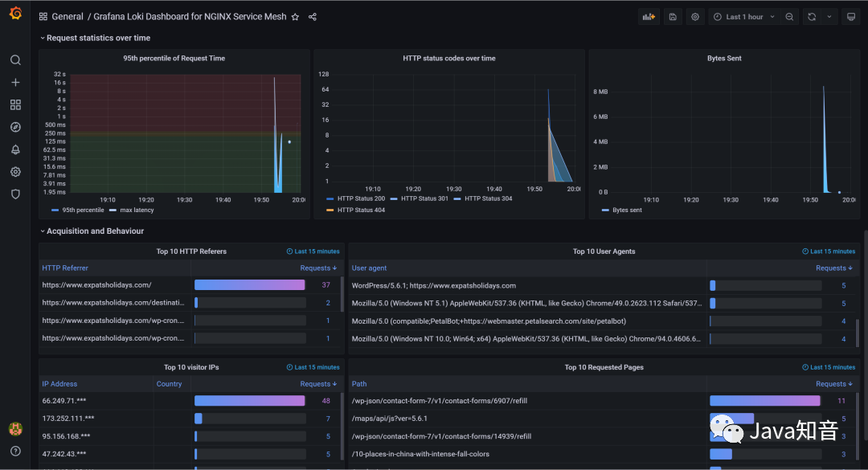
Task: Sort by Requests in HTTP Referers table
Action: pyautogui.click(x=318, y=268)
